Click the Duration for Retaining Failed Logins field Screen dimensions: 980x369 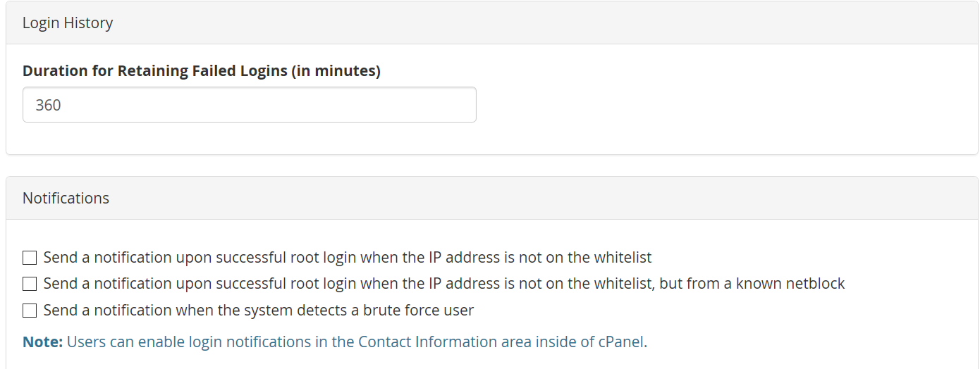pos(249,105)
